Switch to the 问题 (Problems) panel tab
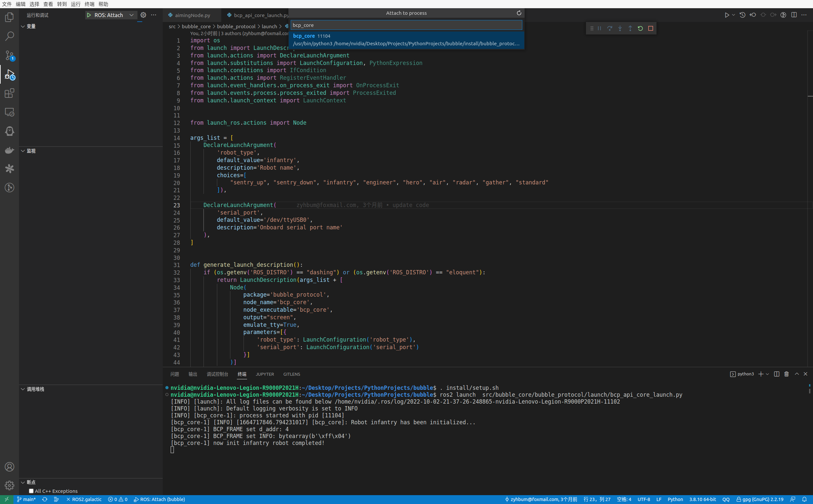 click(175, 374)
